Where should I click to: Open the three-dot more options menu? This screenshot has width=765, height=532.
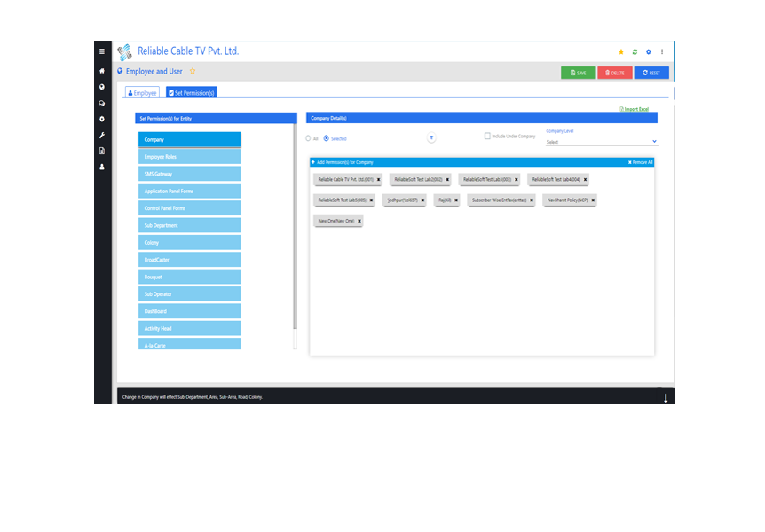(x=662, y=52)
